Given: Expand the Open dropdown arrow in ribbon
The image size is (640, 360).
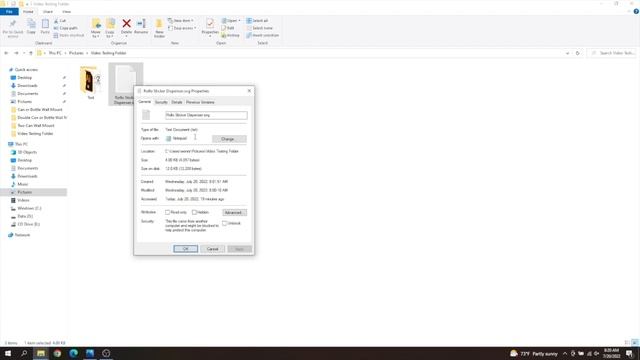Looking at the screenshot, I should click(x=239, y=21).
